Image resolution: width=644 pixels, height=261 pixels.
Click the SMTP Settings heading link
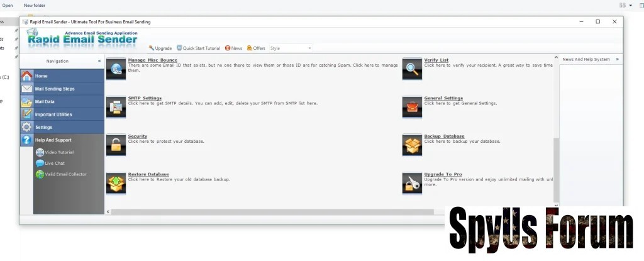(145, 98)
